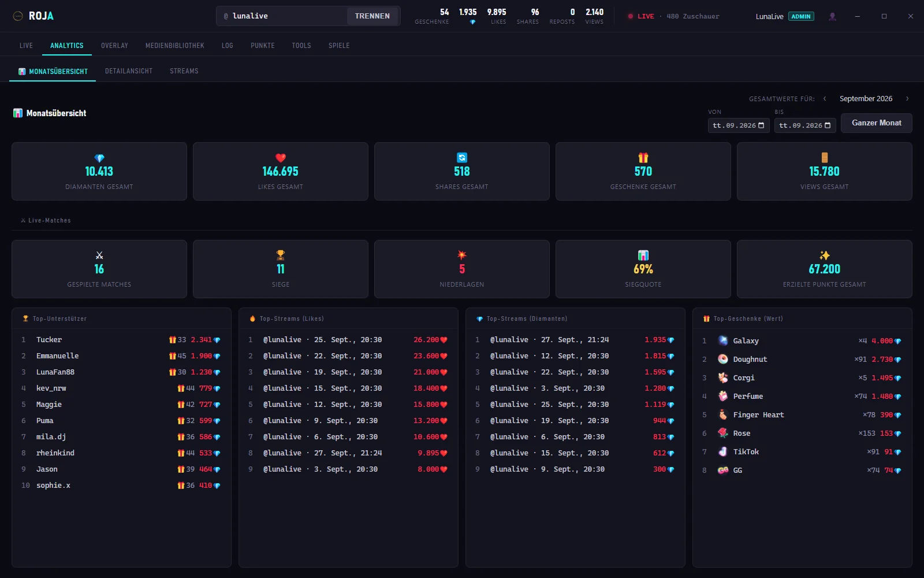The height and width of the screenshot is (578, 924).
Task: Click the user profile icon
Action: click(832, 16)
